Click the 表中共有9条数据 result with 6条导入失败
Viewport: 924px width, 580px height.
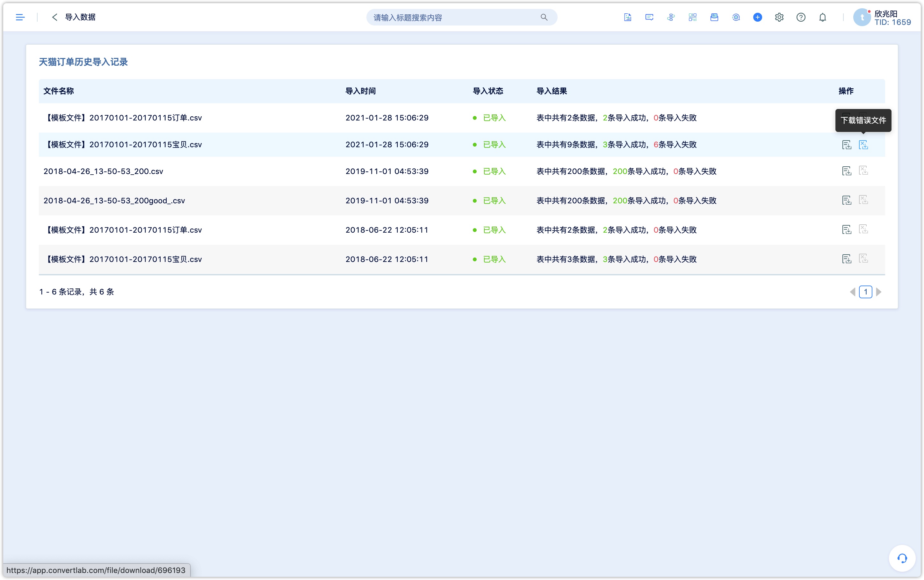[616, 145]
